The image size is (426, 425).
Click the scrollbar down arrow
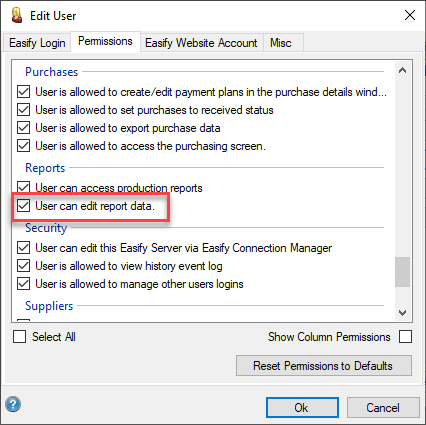pyautogui.click(x=402, y=313)
